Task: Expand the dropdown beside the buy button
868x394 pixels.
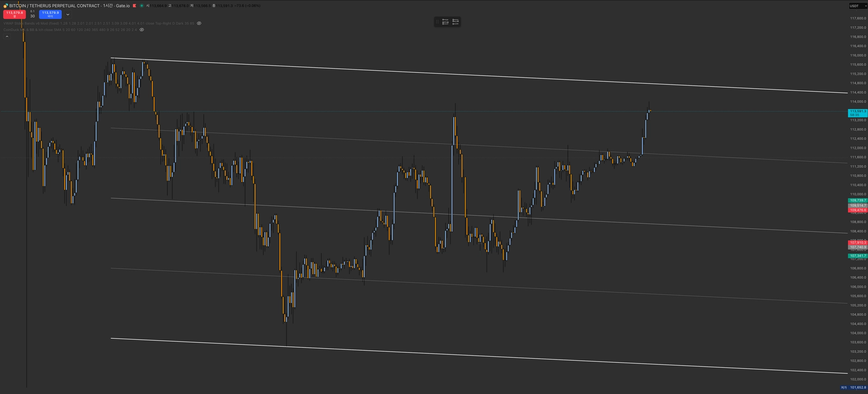Action: tap(68, 14)
